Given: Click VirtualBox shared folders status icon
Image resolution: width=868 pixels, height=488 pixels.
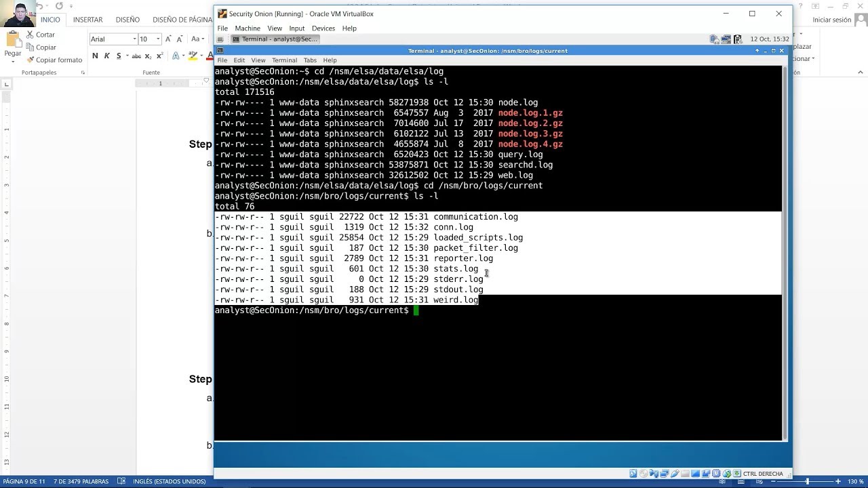Looking at the screenshot, I should tap(685, 474).
